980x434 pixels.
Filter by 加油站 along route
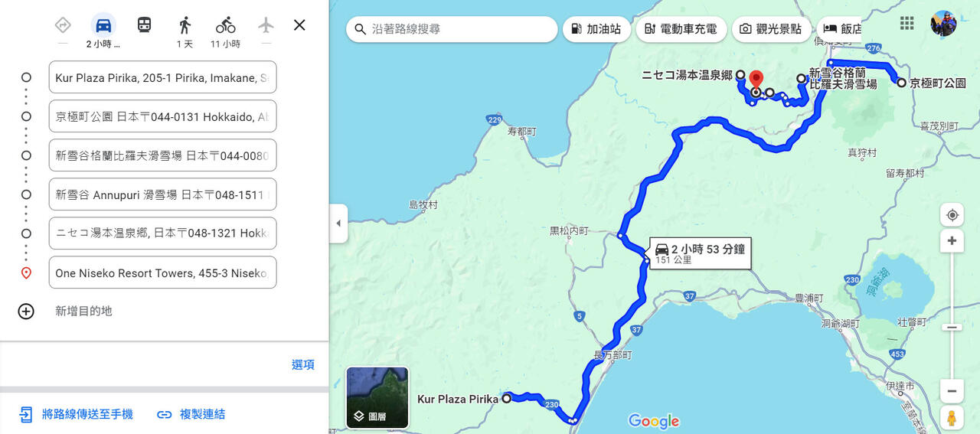(597, 29)
